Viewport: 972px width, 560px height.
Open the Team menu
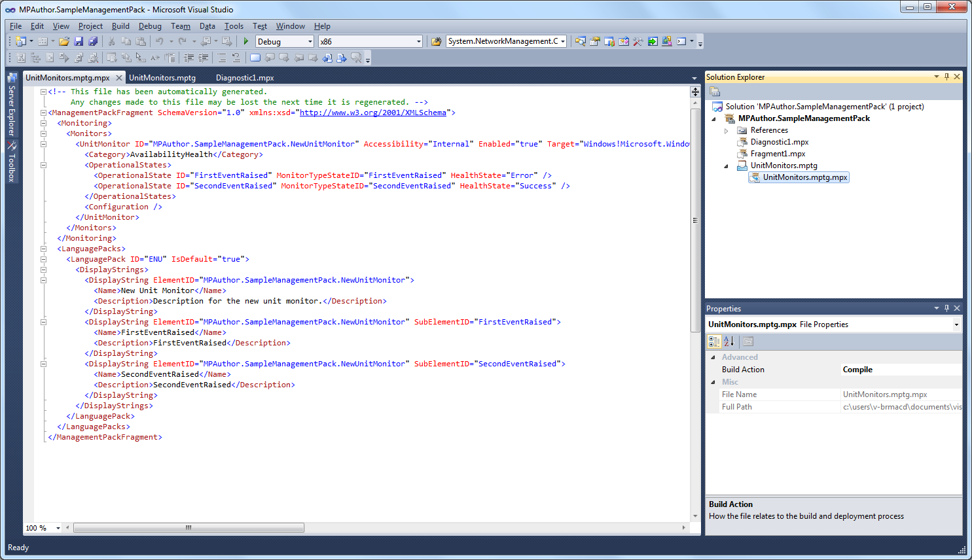(181, 26)
